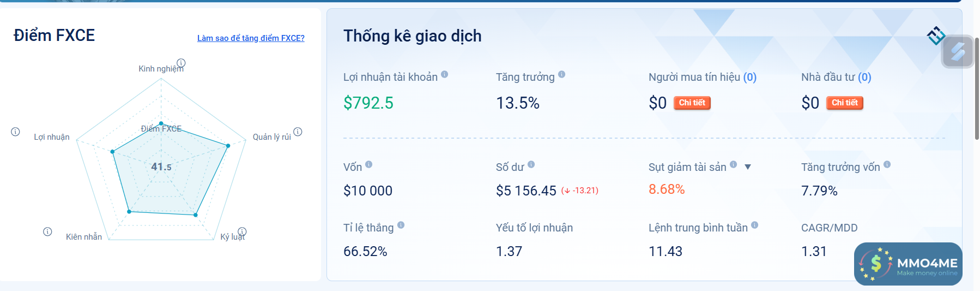Click the info icon beside Kiên nhẫn
The image size is (980, 291).
pos(47,231)
